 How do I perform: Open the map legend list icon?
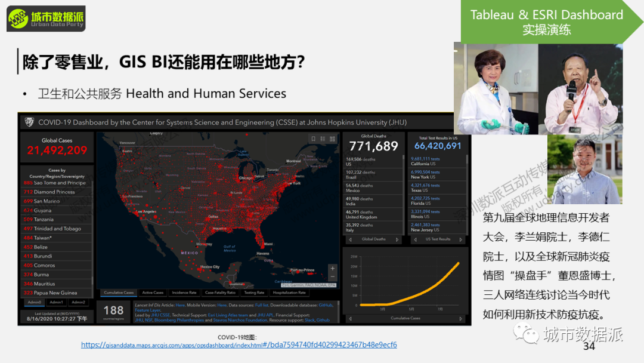[323, 139]
